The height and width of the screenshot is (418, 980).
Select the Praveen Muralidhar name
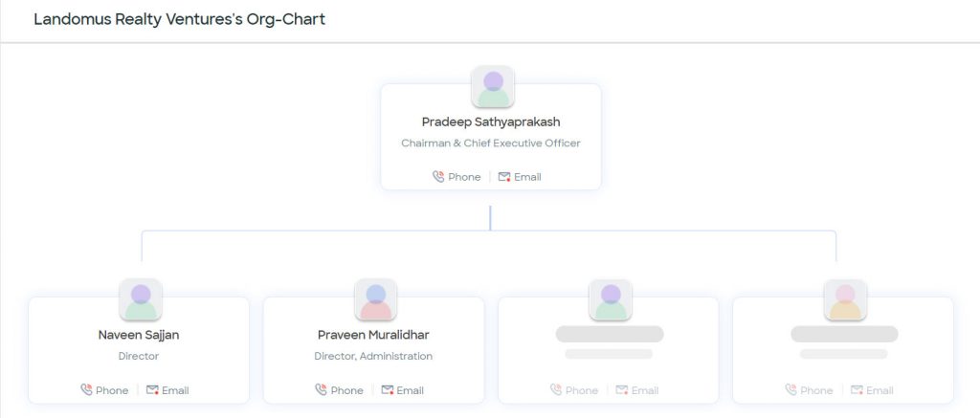(x=374, y=335)
